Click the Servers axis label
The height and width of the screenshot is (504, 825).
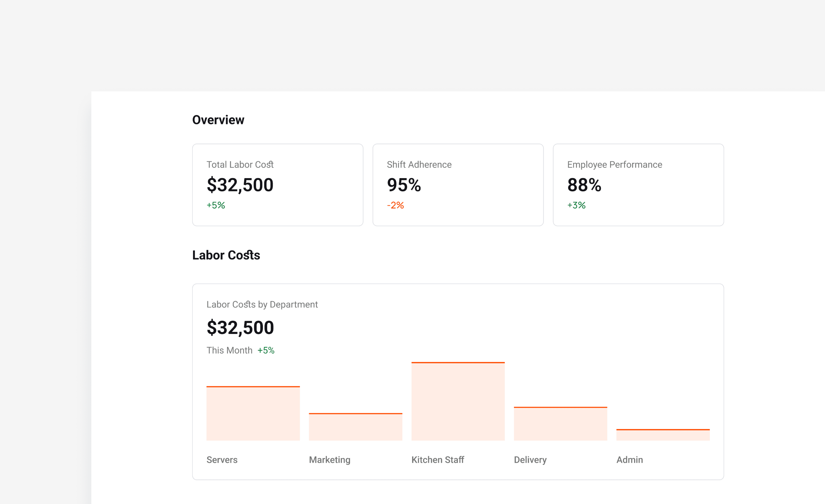click(x=222, y=460)
